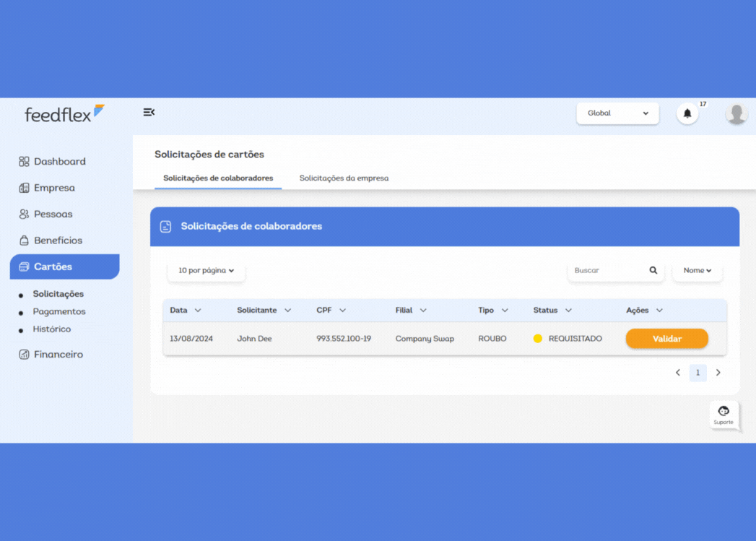756x541 pixels.
Task: Click the Buscar search field
Action: (605, 271)
